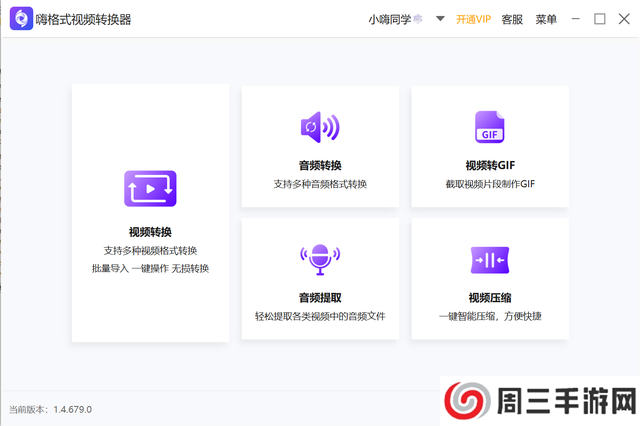
Task: Maximize the converter window
Action: pos(600,19)
